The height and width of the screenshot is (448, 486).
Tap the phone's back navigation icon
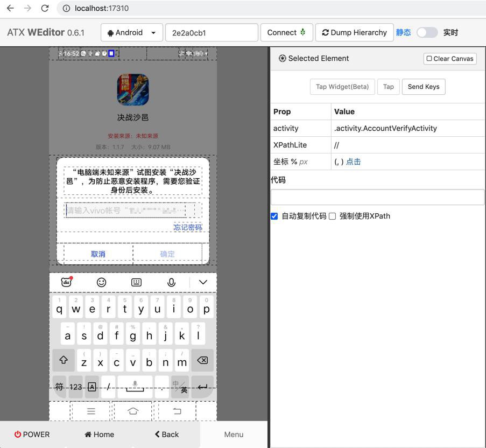click(x=177, y=411)
